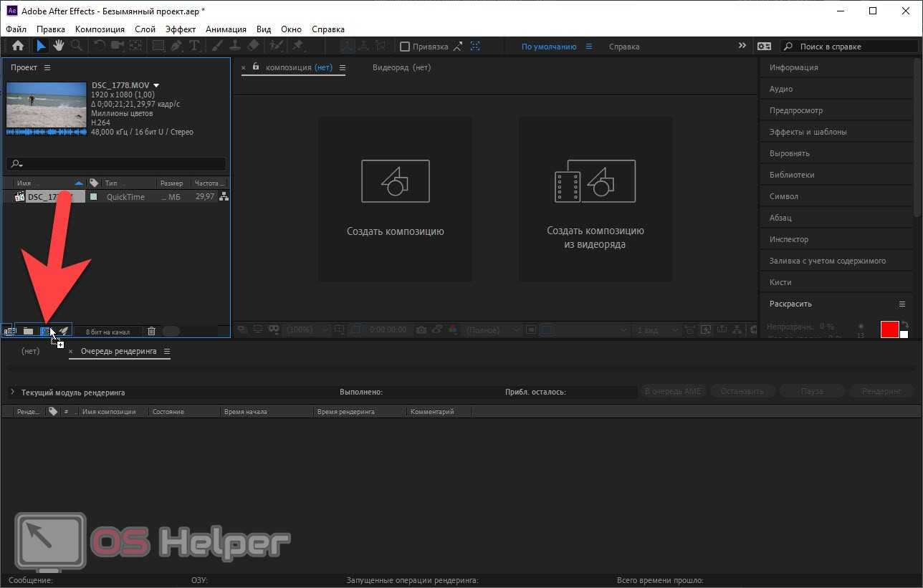Swap foreground and background paint colors

905,324
